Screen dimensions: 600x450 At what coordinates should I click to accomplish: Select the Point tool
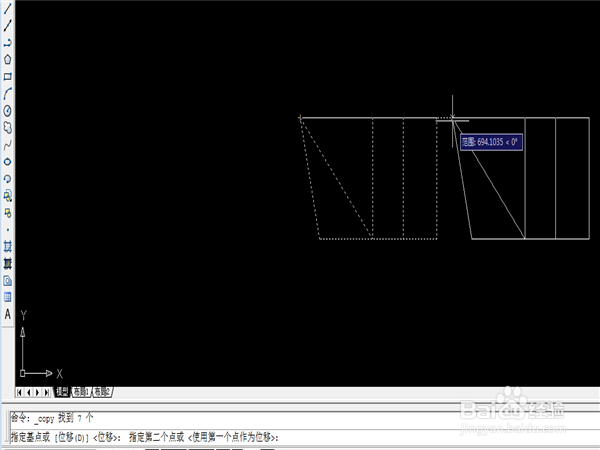[x=8, y=230]
